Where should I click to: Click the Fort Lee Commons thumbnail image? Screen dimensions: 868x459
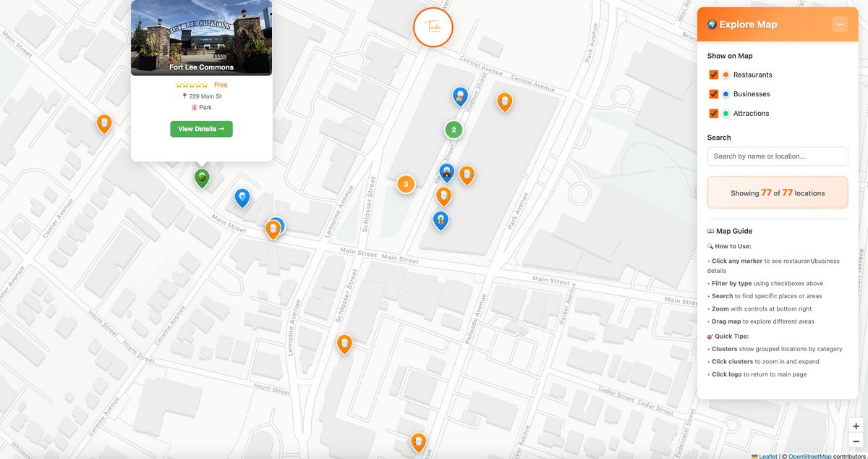[201, 38]
